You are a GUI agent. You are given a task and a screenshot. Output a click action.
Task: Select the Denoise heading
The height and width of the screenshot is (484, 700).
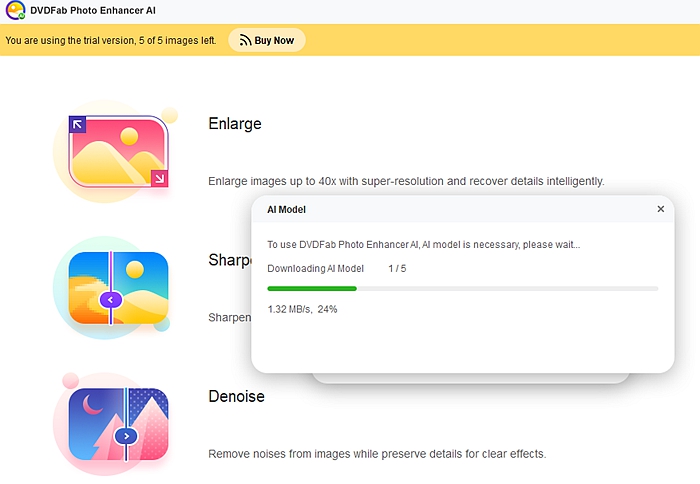click(236, 396)
